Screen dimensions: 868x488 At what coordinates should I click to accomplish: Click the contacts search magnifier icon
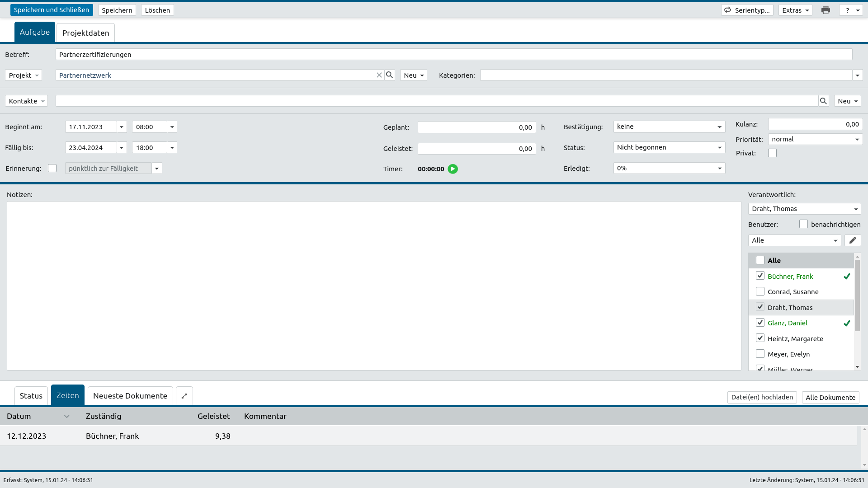click(823, 101)
